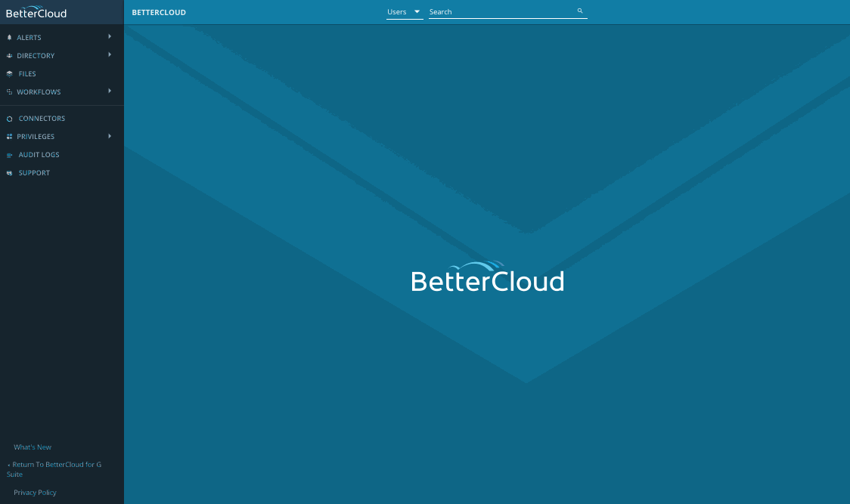
Task: Click the Support icon
Action: tap(9, 173)
